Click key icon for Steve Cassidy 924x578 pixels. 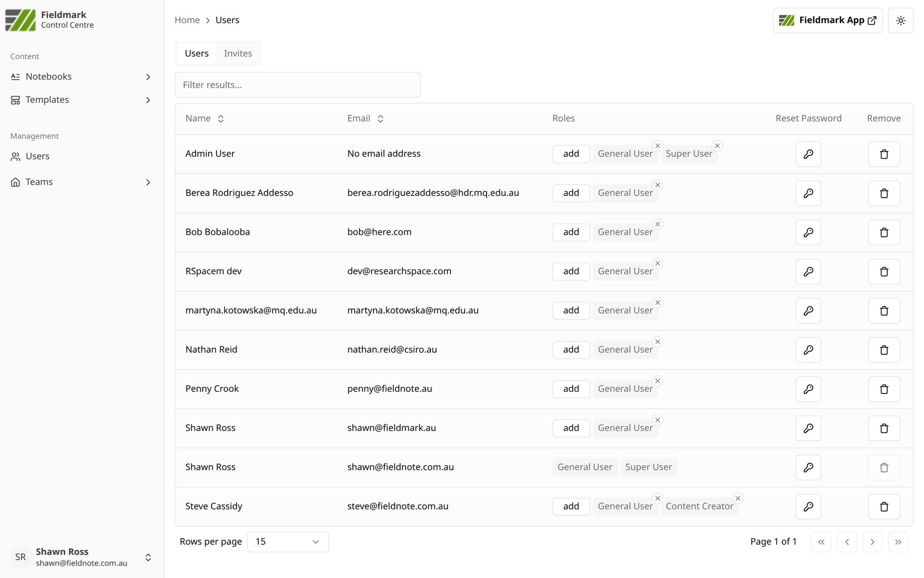tap(808, 506)
